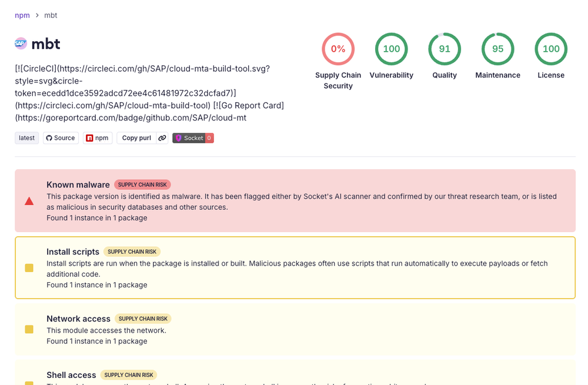Open the npm breadcrumb entry
Viewport: 588px width, 385px height.
(x=22, y=15)
